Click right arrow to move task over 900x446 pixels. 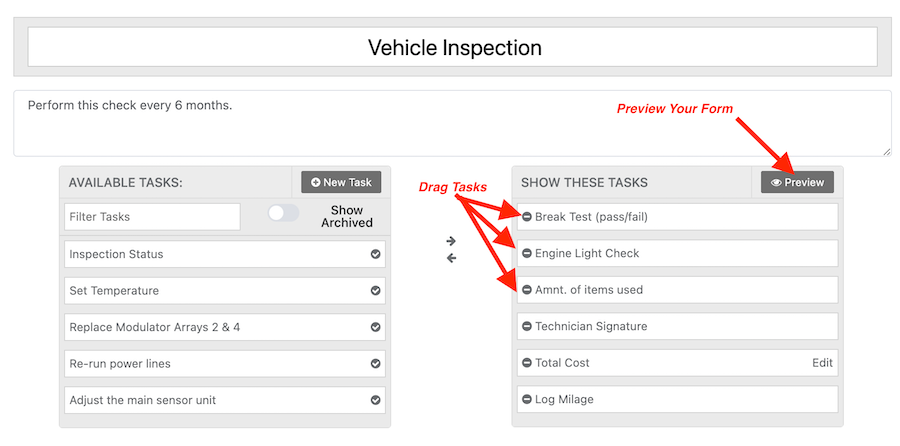451,241
